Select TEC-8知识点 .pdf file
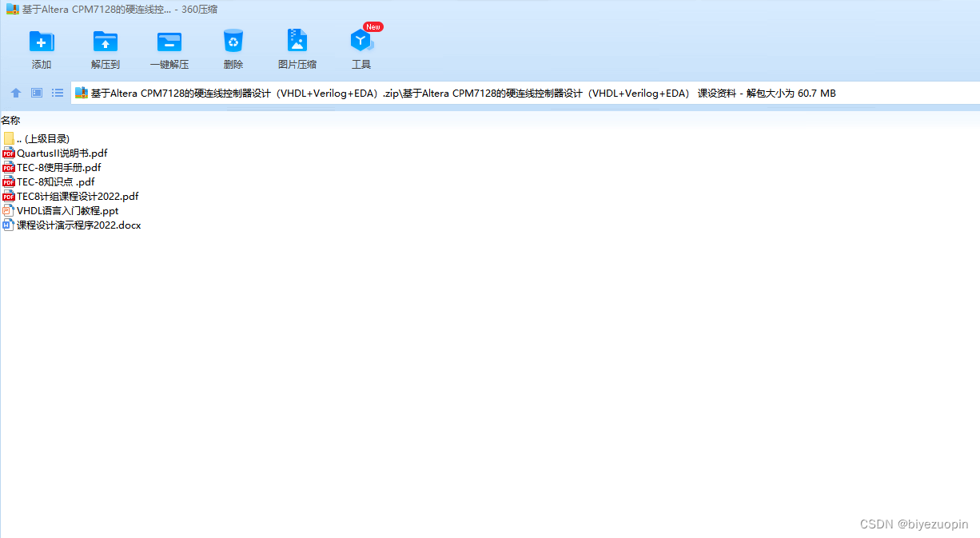 coord(49,181)
